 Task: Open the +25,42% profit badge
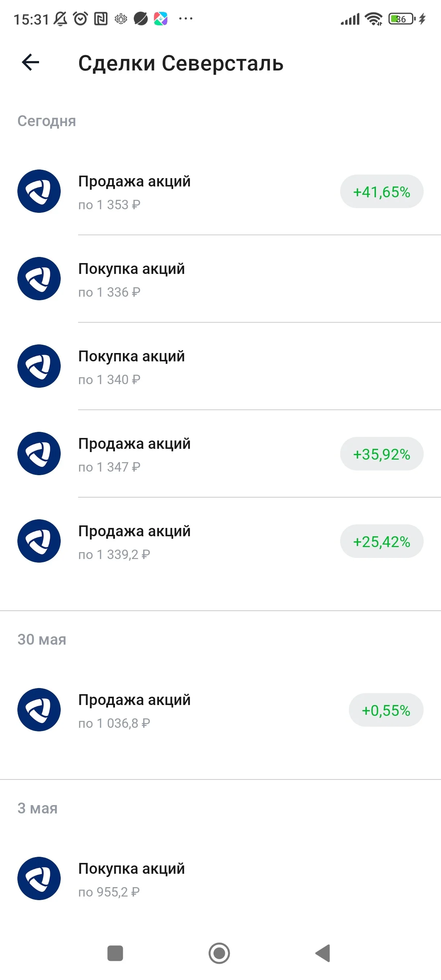[x=382, y=541]
